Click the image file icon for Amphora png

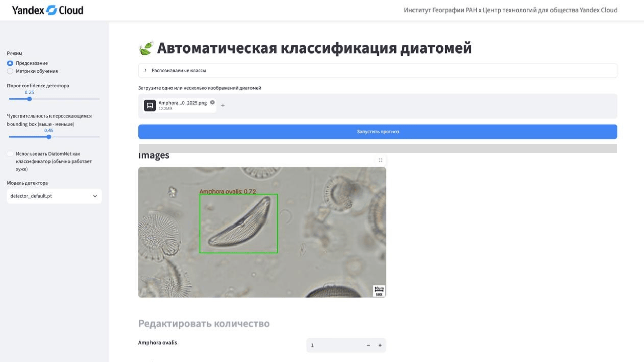[150, 105]
